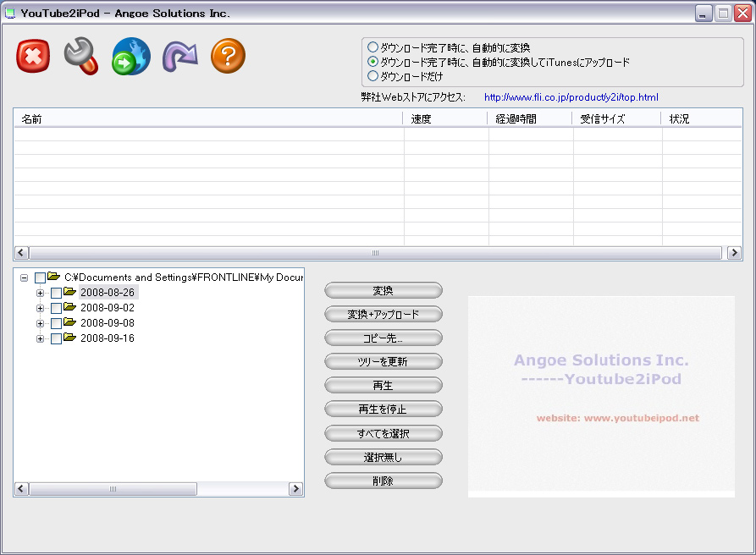Check the 2008-09-08 folder checkbox
The height and width of the screenshot is (555, 756).
pyautogui.click(x=57, y=323)
